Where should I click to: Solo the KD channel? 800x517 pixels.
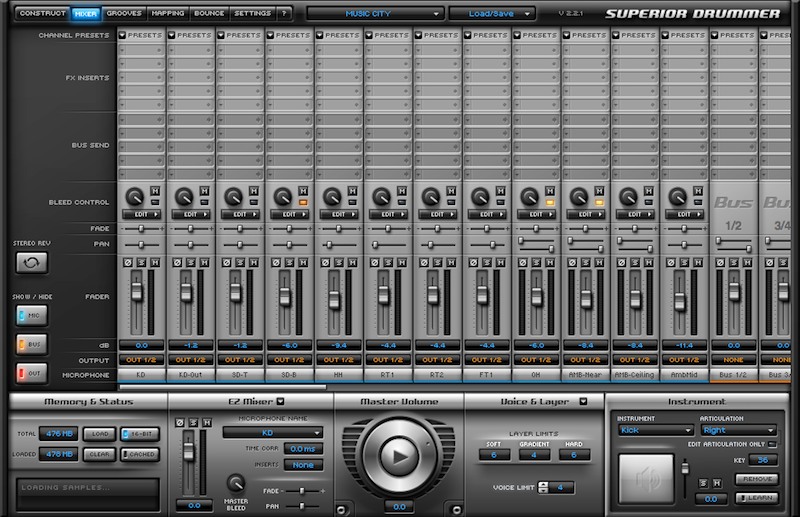141,263
